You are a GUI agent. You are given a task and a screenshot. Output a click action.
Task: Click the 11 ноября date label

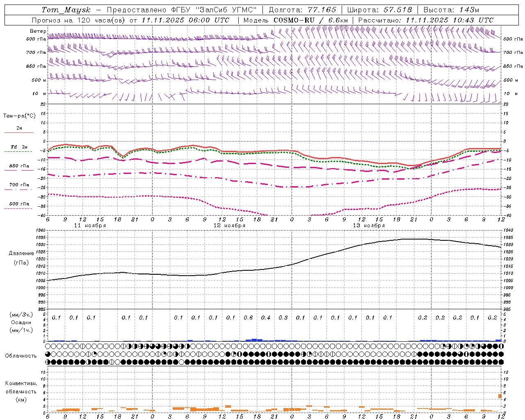click(90, 226)
